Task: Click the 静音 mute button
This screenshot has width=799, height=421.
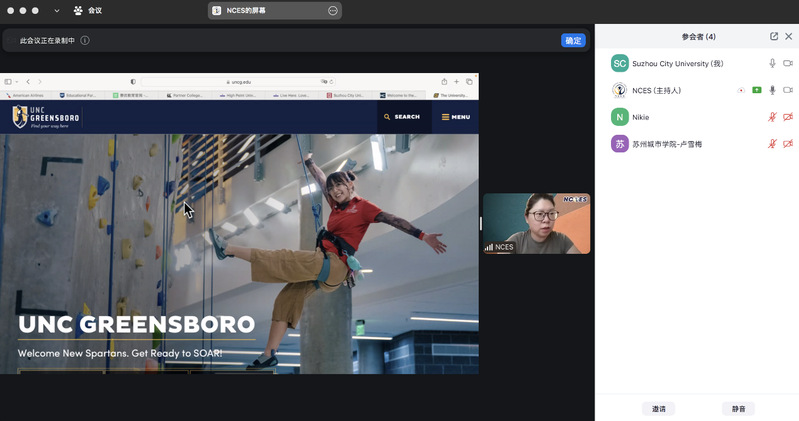Action: point(738,408)
